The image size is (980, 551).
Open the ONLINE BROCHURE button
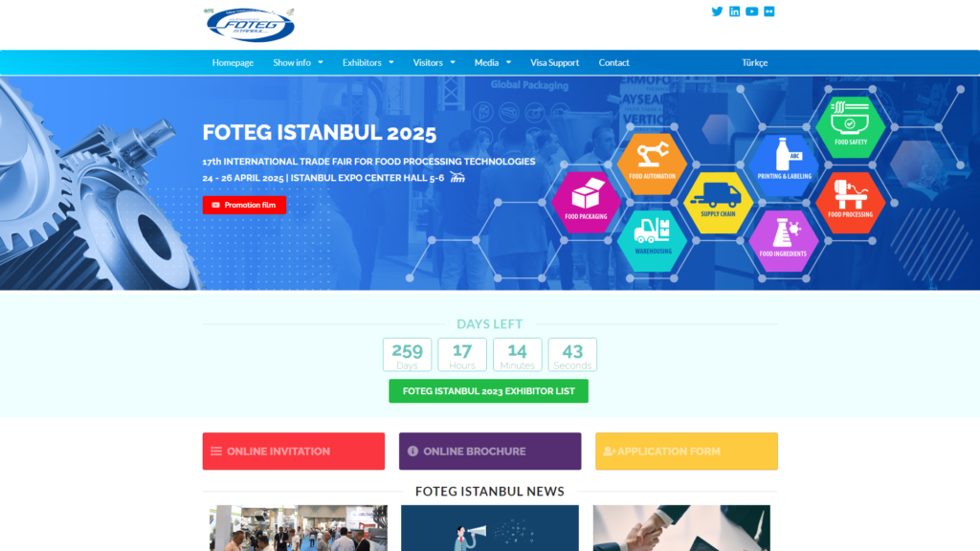(490, 452)
